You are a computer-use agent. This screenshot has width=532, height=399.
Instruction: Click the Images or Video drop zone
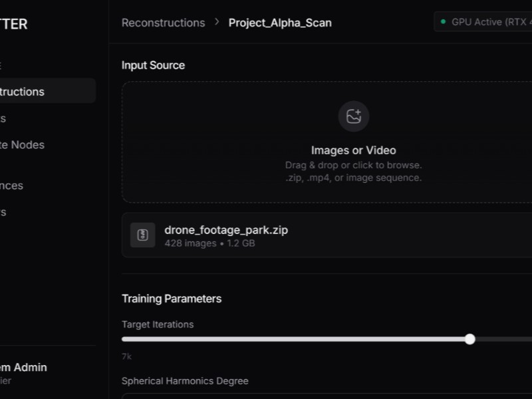pos(327,142)
